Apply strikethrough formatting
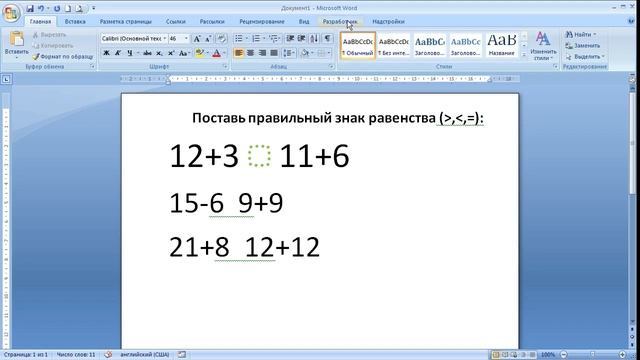The height and width of the screenshot is (360, 640). [147, 53]
